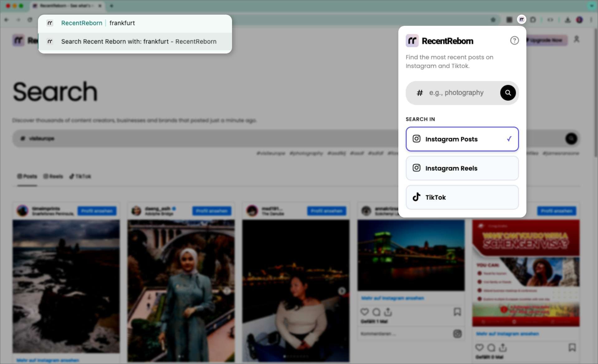Open the browser downloads icon
The height and width of the screenshot is (364, 598).
tap(568, 20)
